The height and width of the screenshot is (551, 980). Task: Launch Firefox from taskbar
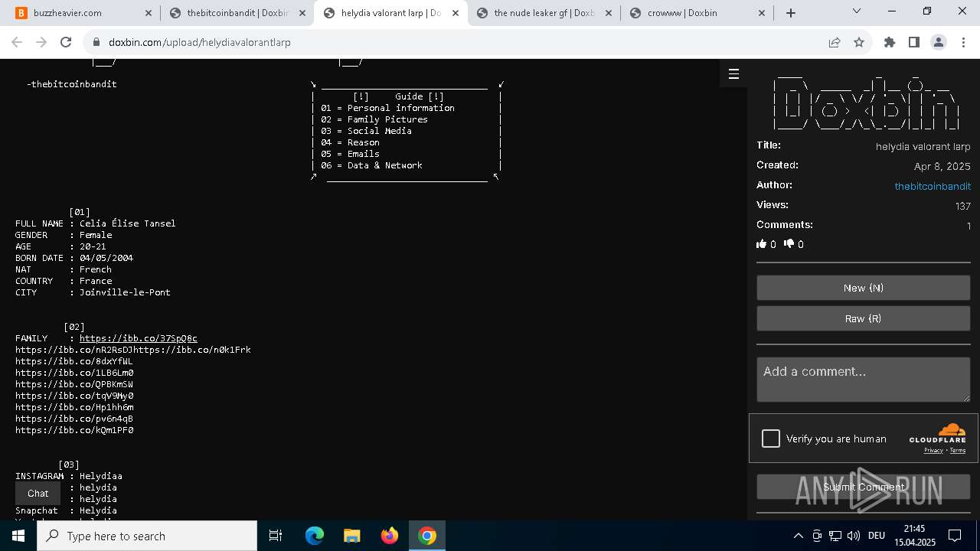[389, 536]
